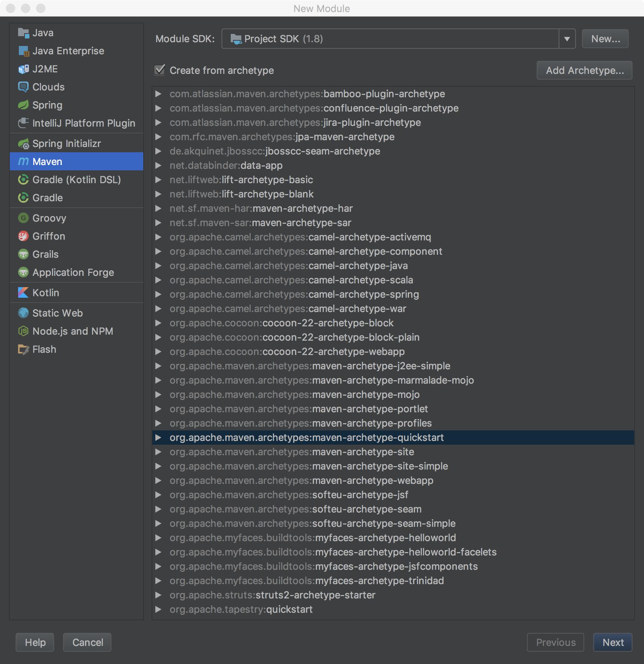
Task: Click the Spring leaf icon
Action: (x=23, y=105)
